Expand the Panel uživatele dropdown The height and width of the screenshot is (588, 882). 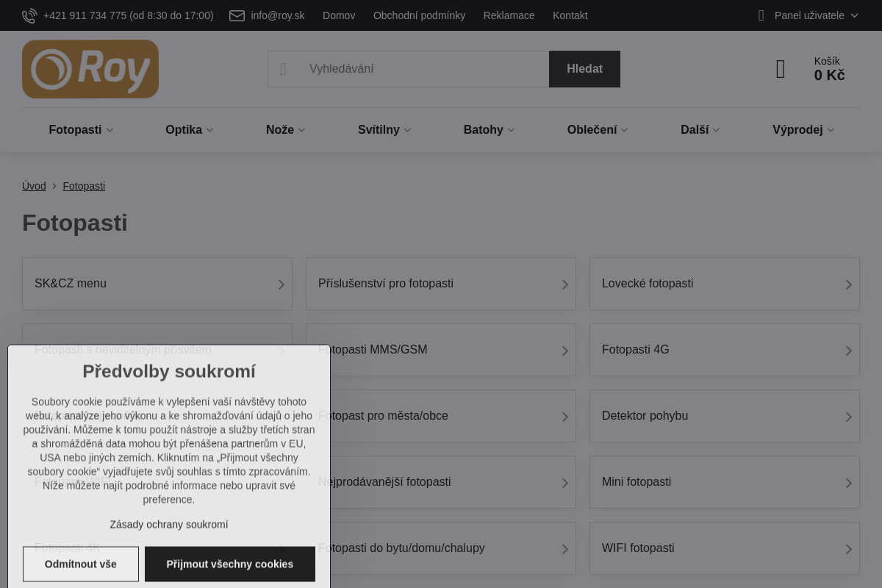[854, 15]
